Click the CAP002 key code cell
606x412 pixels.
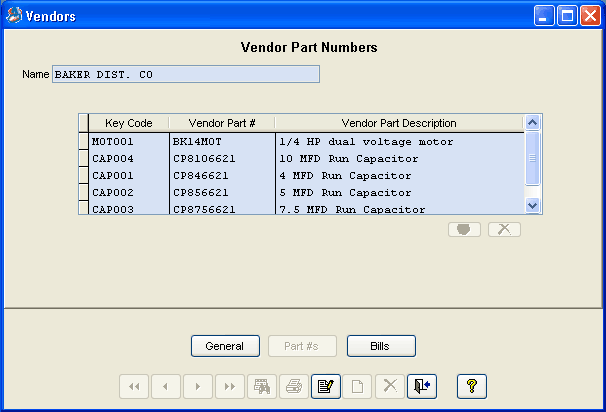click(x=129, y=192)
